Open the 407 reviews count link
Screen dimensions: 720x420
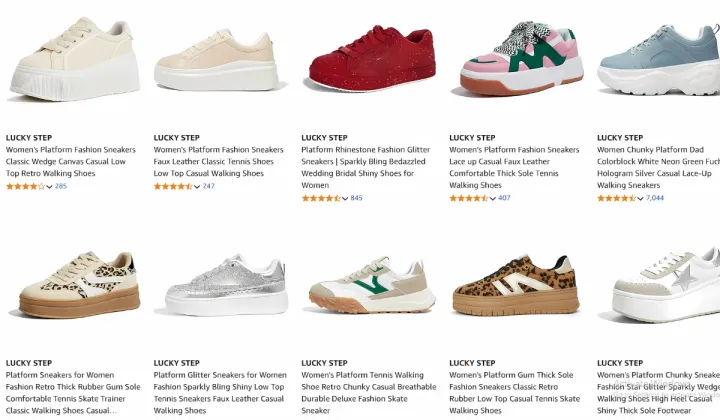coord(504,198)
